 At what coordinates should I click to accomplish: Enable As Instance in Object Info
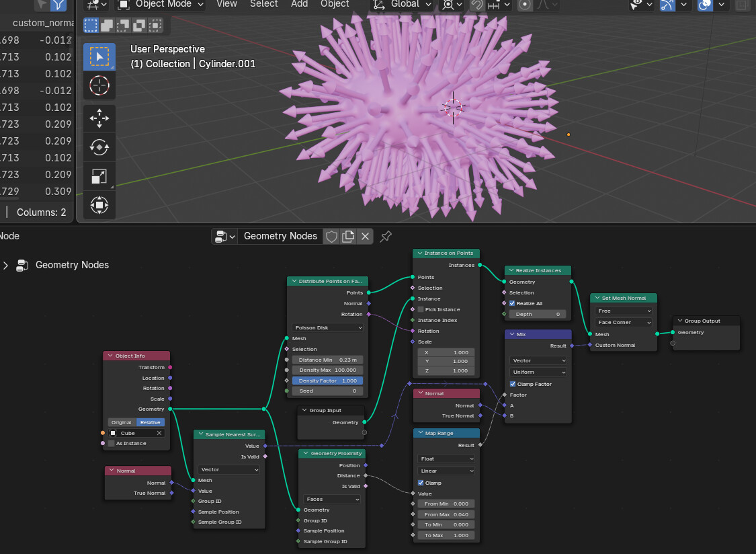click(x=112, y=444)
